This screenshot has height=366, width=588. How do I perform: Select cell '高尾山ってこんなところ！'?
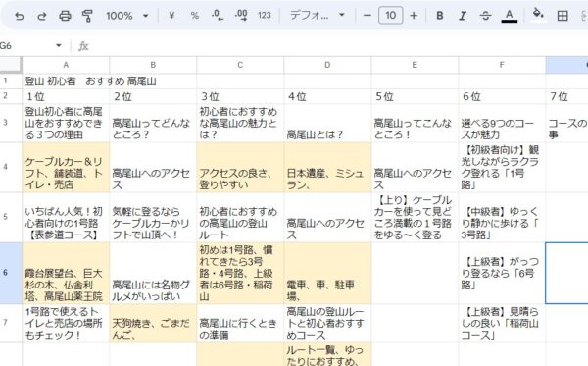coord(415,123)
